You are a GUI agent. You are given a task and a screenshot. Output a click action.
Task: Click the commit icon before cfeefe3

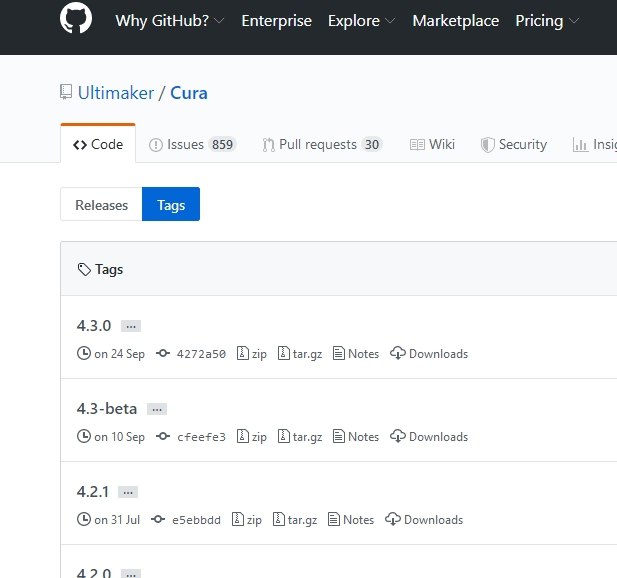(163, 436)
